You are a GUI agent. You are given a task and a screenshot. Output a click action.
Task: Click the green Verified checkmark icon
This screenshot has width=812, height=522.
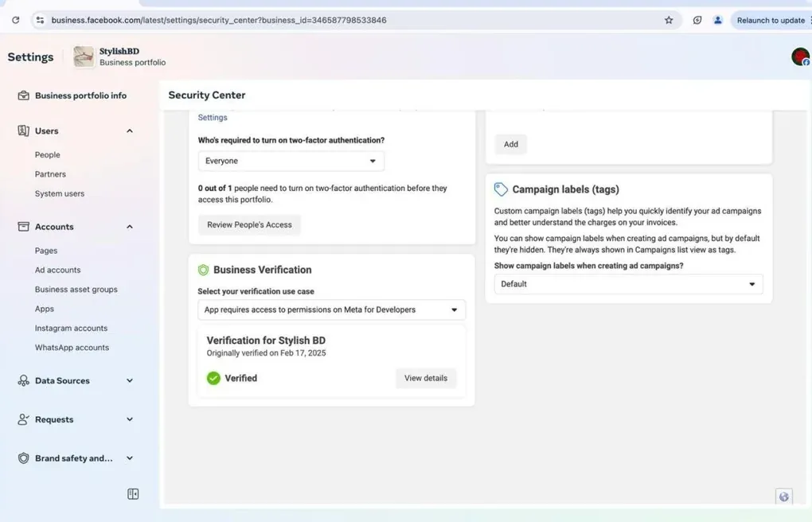[213, 378]
